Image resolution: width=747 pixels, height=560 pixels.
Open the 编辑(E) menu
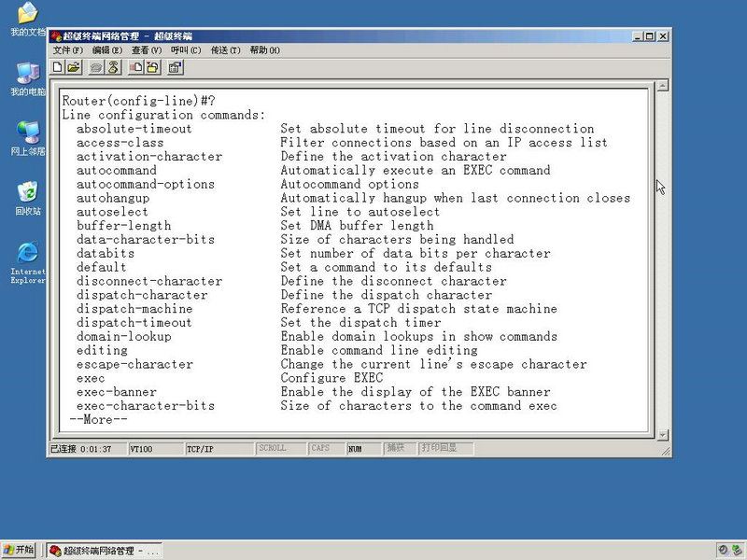click(x=107, y=50)
